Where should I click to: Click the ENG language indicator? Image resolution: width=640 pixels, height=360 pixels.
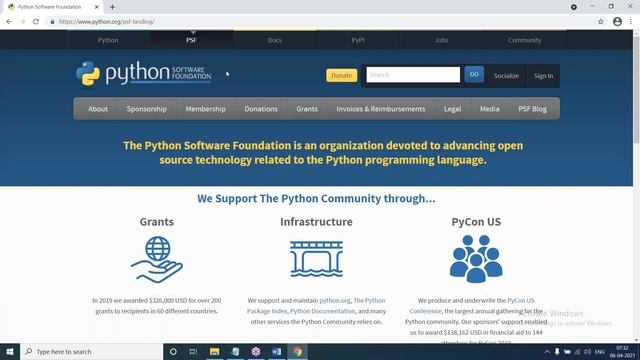(x=600, y=352)
